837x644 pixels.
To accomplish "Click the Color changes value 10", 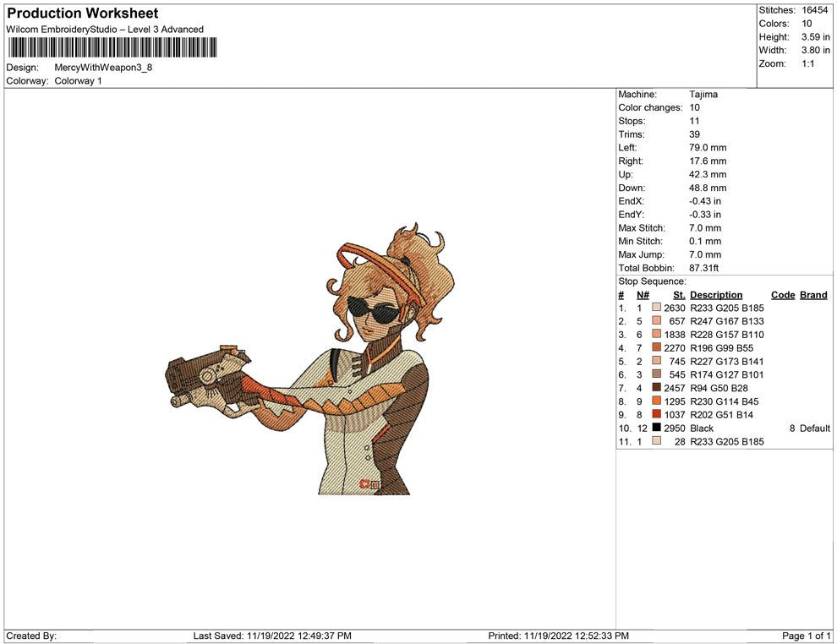I will 694,108.
